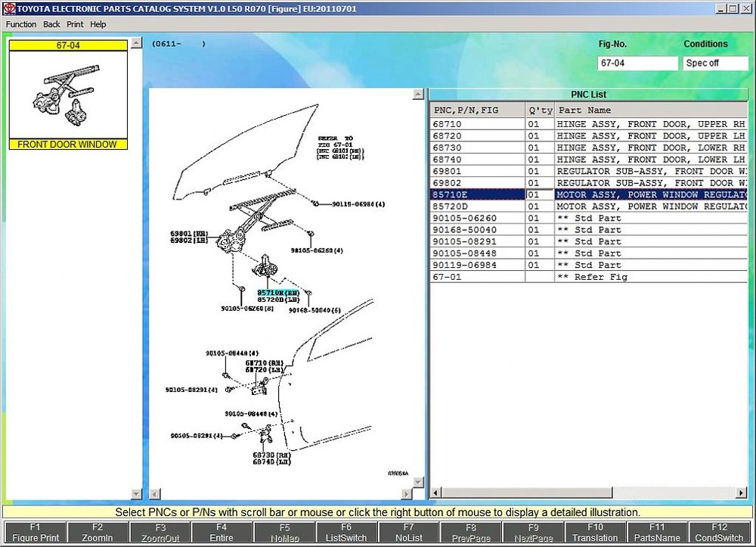Click the diagram vertical scrollbar up arrow
Viewport: 756px width, 547px height.
click(x=418, y=94)
